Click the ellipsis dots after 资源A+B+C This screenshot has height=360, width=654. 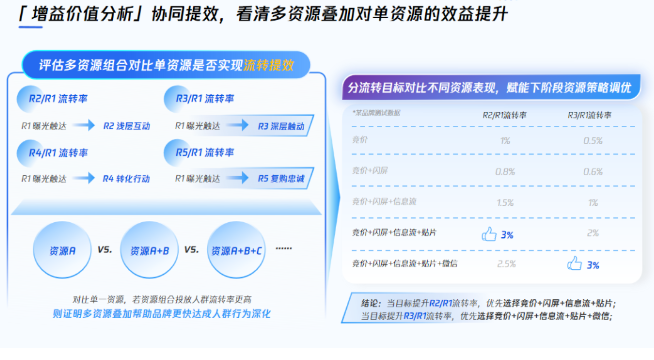(x=284, y=248)
